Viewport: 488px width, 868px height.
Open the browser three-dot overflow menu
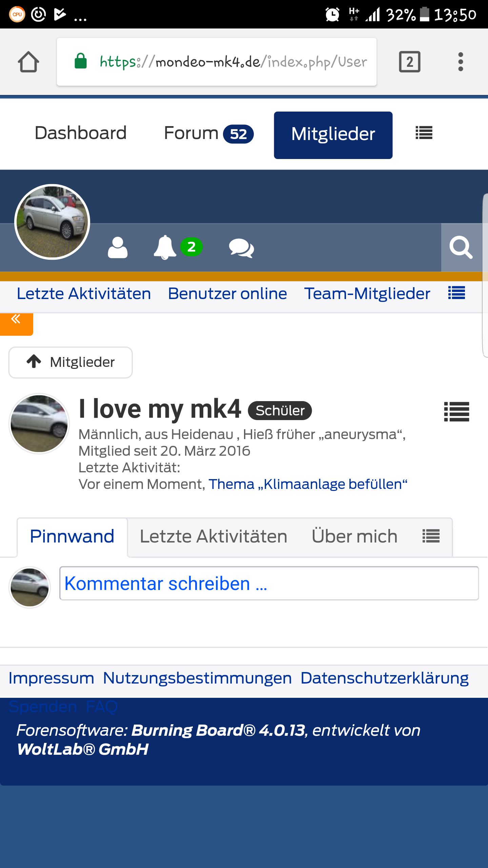(x=460, y=62)
